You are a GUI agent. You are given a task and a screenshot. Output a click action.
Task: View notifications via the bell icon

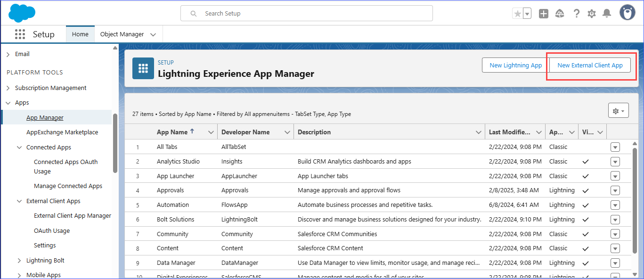pos(607,14)
